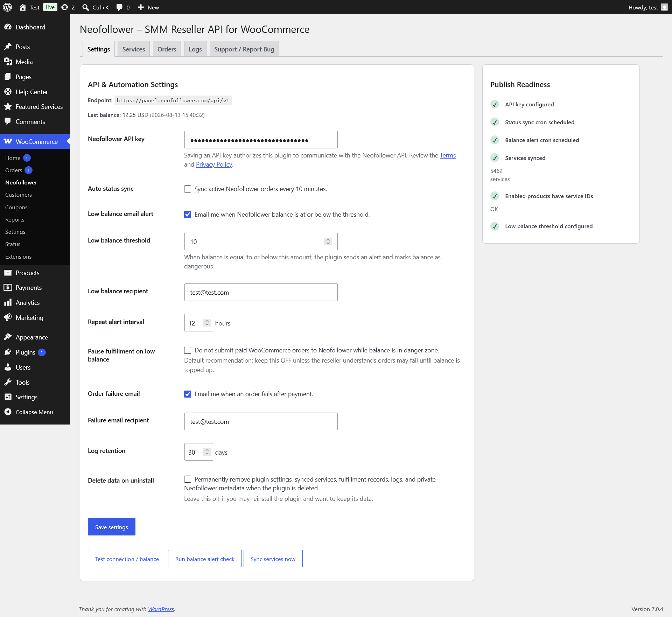
Task: Focus the Low balance recipient email field
Action: pyautogui.click(x=261, y=292)
